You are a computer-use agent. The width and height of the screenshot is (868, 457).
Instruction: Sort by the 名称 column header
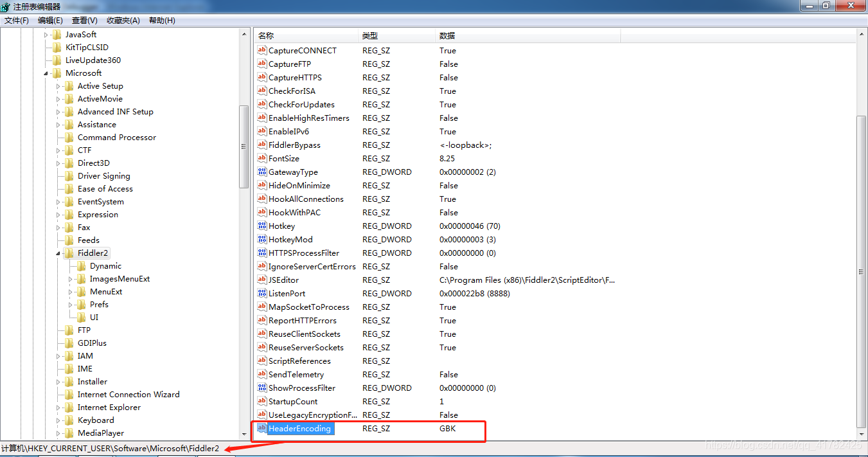tap(306, 36)
